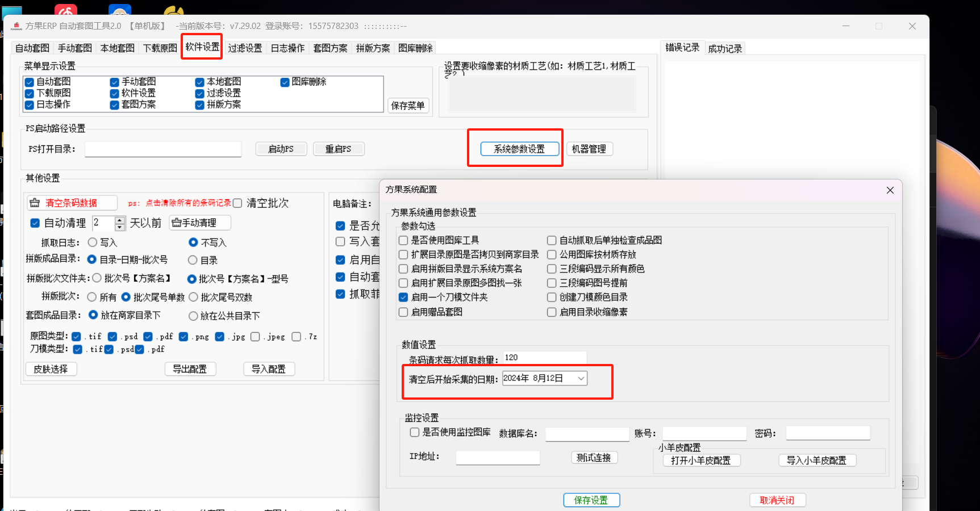Viewport: 980px width, 511px height.
Task: Click the 数据库名 input field
Action: (587, 434)
